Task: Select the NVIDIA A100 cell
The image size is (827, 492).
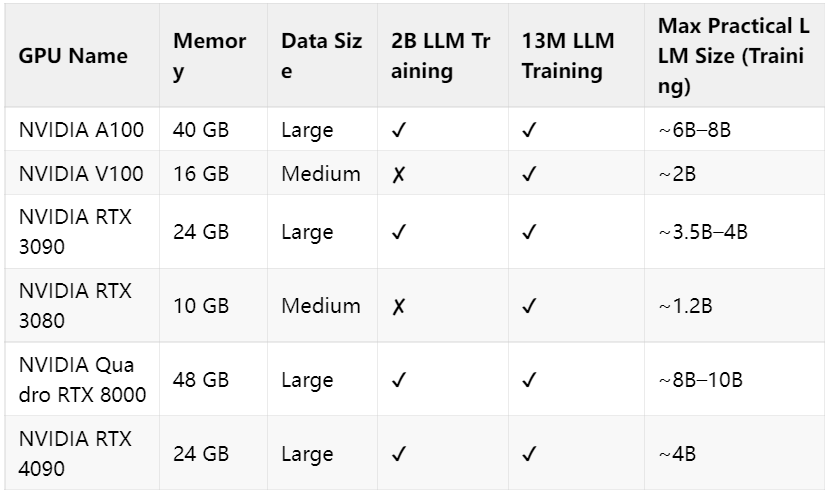Action: (81, 130)
